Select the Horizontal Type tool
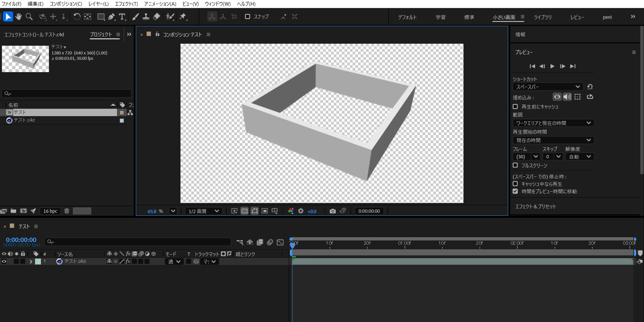The image size is (644, 322). click(122, 16)
